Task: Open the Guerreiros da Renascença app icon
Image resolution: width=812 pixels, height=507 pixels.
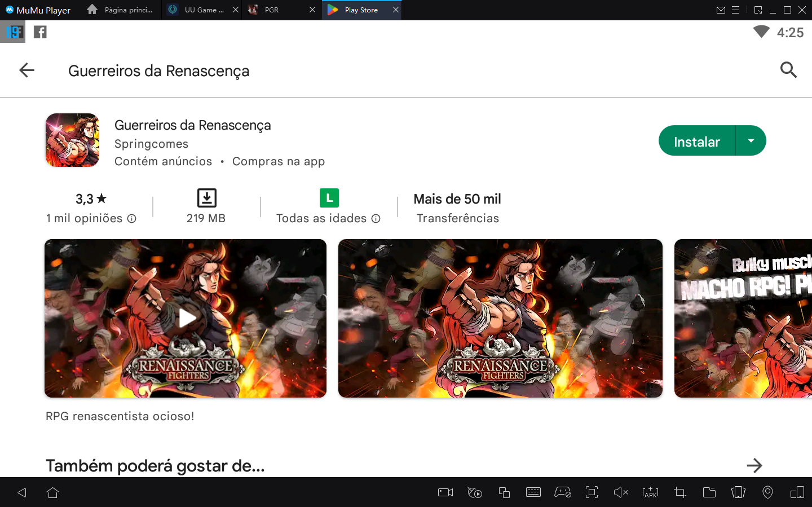Action: [x=72, y=140]
